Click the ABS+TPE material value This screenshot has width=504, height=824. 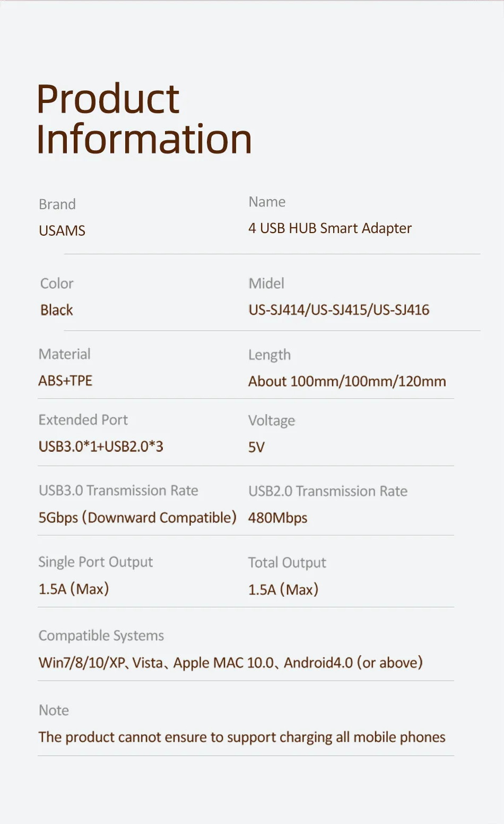click(x=65, y=381)
